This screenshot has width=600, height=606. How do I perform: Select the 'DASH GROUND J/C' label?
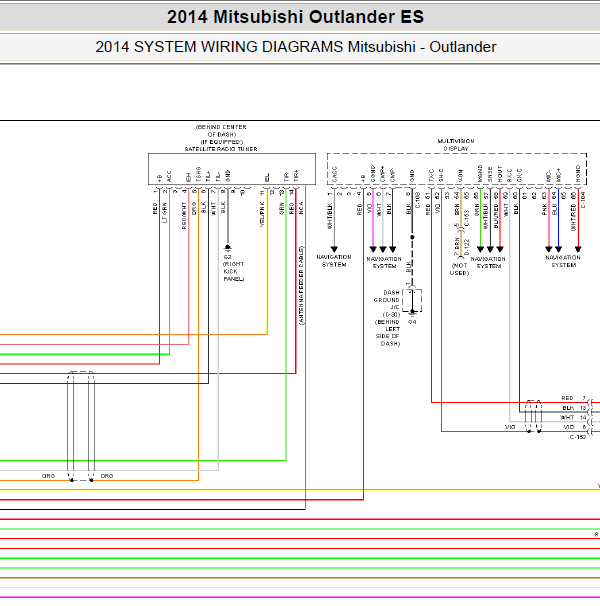[387, 300]
